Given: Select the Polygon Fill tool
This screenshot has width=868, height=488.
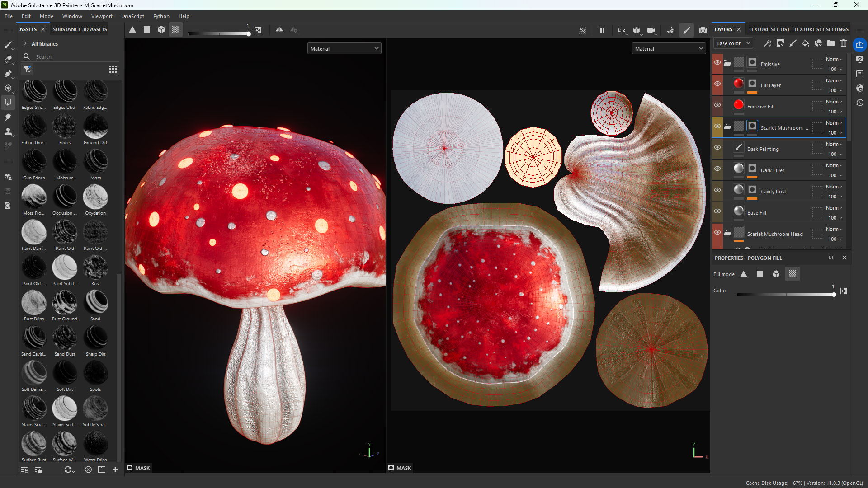Looking at the screenshot, I should tap(8, 103).
